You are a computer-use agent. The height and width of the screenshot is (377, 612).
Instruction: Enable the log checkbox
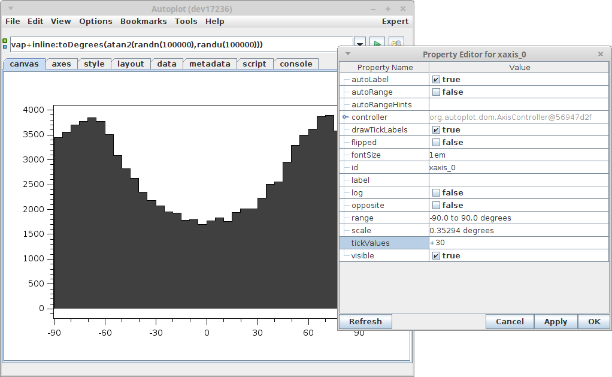click(x=436, y=193)
